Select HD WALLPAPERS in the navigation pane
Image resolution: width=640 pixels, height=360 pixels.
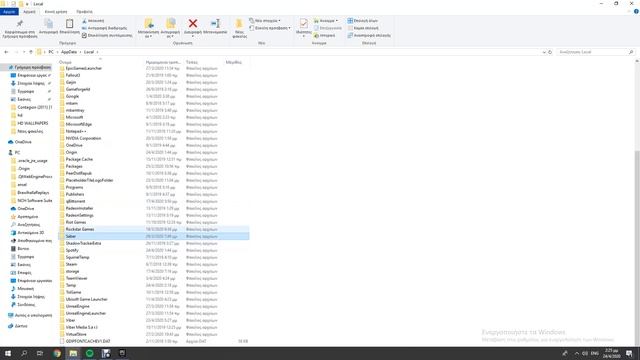coord(33,123)
